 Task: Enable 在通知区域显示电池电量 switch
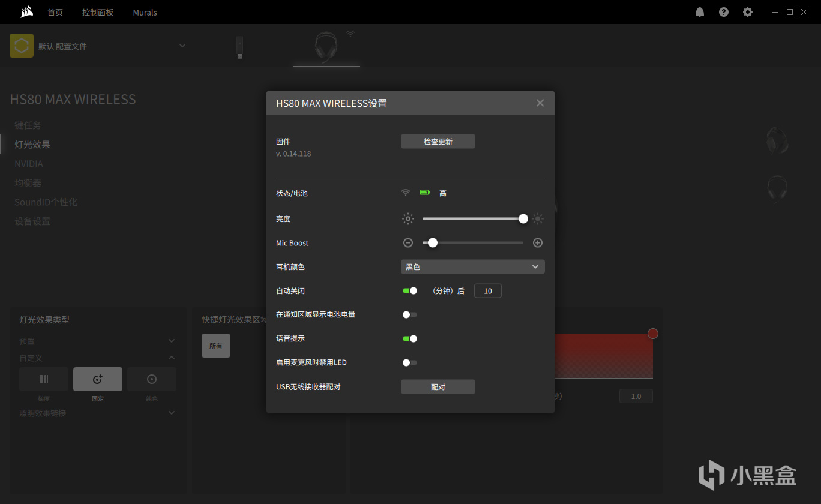pos(410,314)
